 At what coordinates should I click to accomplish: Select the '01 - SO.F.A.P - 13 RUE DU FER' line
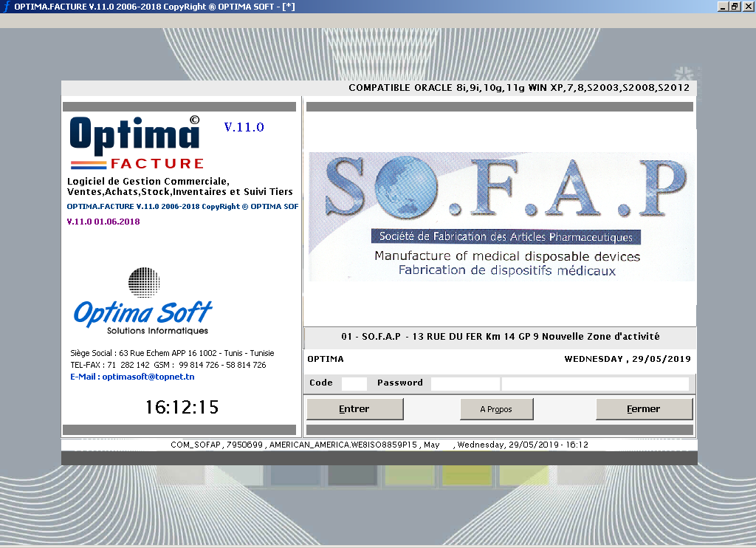500,337
